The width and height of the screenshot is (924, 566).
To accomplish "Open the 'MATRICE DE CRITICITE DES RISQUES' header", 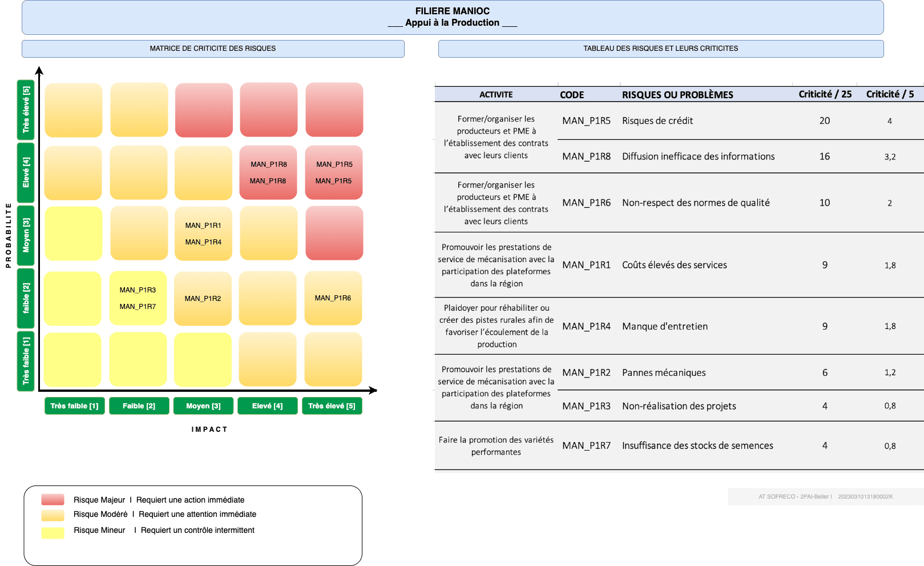I will 213,49.
